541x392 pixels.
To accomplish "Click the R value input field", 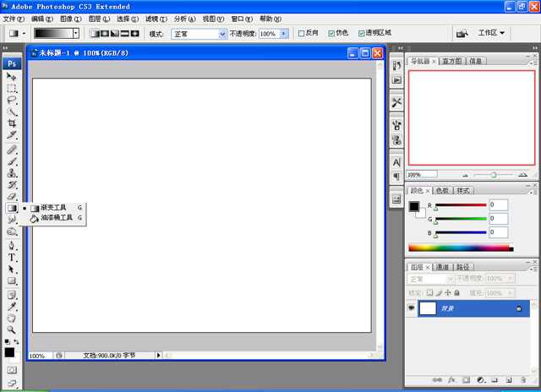I will [x=498, y=204].
